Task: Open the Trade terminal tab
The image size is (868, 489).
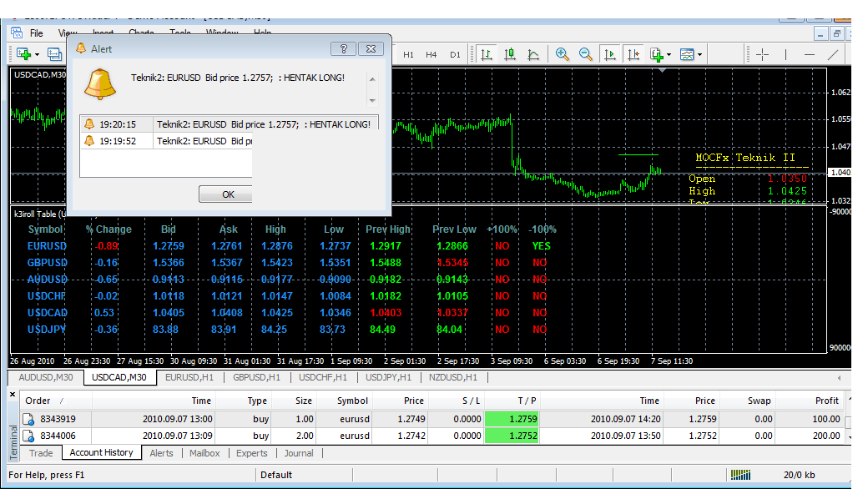Action: (41, 453)
